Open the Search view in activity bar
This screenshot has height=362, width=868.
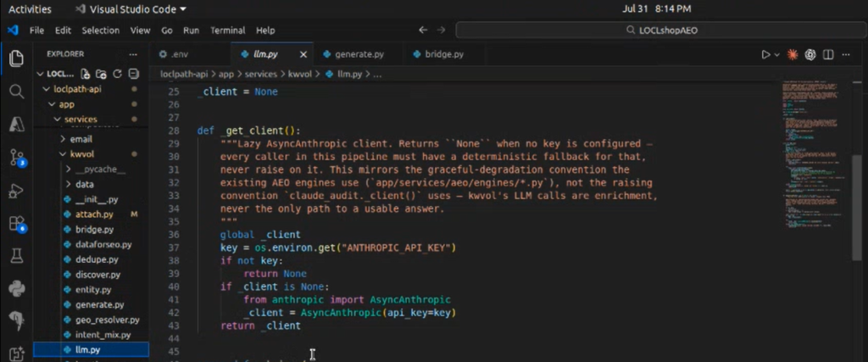pyautogui.click(x=17, y=92)
